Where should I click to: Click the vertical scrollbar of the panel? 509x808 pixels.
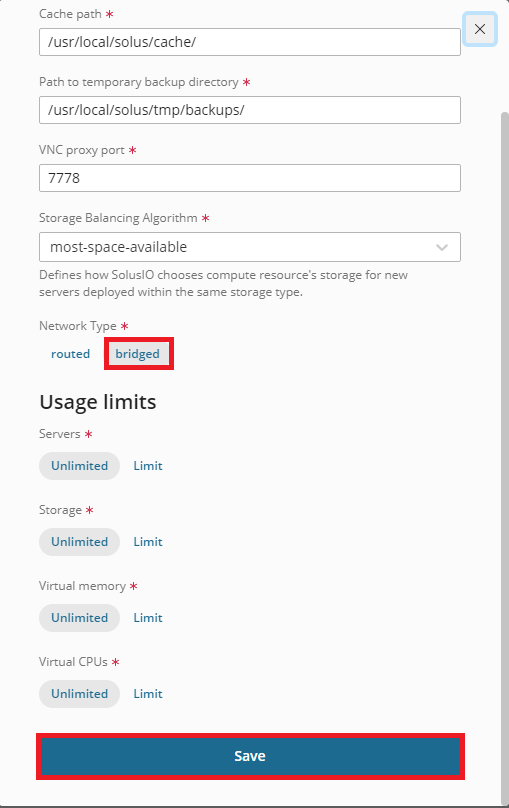[505, 458]
